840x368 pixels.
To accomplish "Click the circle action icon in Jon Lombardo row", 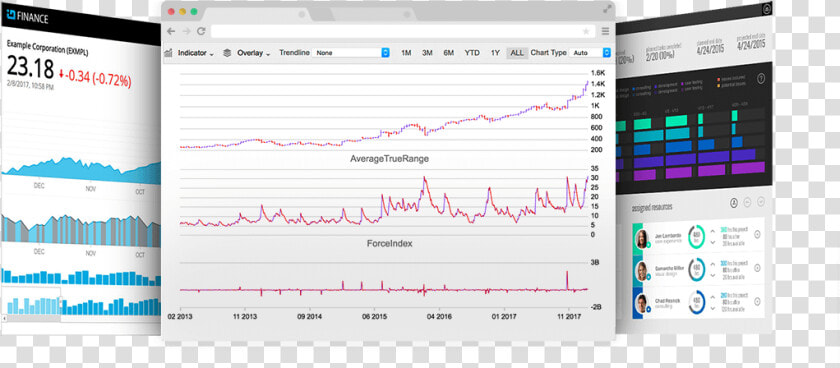I will [758, 234].
